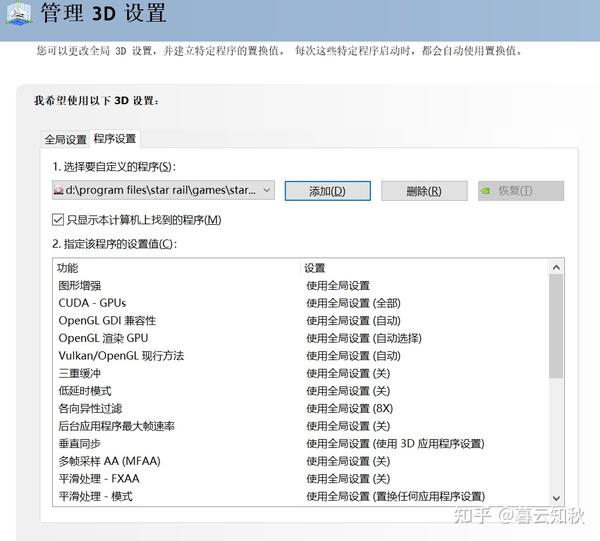Click the 使用全局设置 (自动选择) value

364,339
